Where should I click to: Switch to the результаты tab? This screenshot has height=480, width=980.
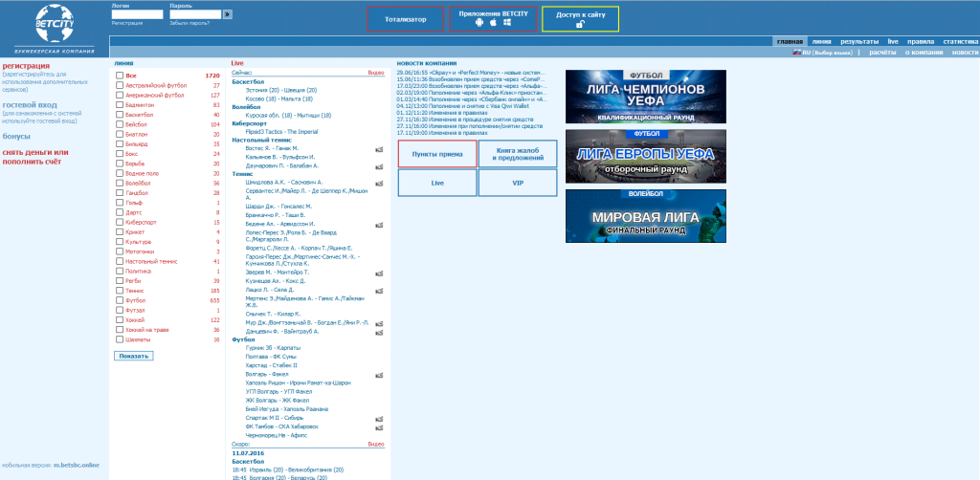tap(859, 42)
